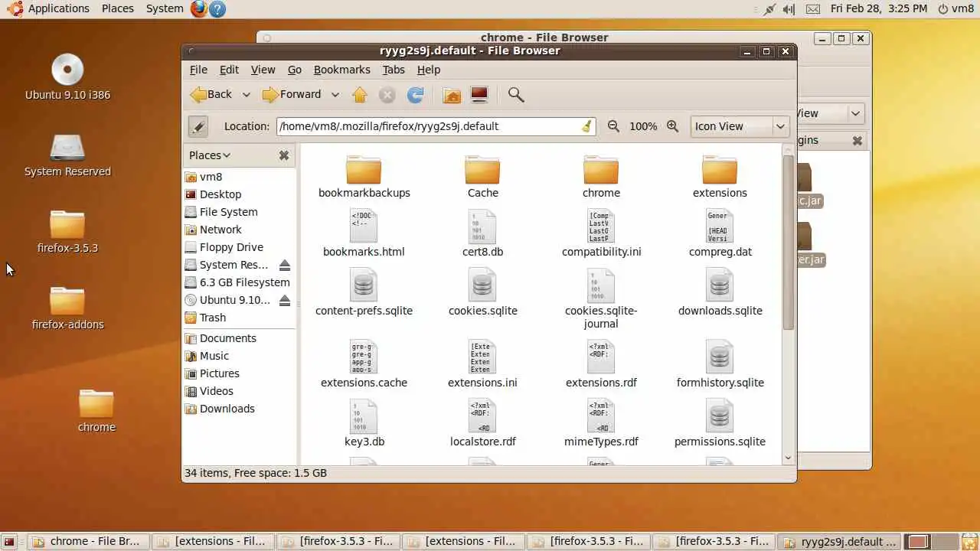This screenshot has width=980, height=551.
Task: Click the volume icon in system tray
Action: coord(789,9)
